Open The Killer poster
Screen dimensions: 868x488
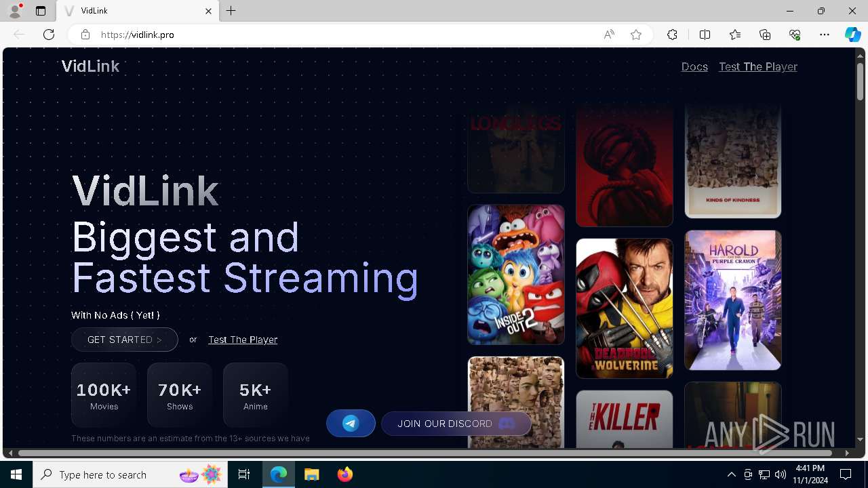(x=625, y=419)
